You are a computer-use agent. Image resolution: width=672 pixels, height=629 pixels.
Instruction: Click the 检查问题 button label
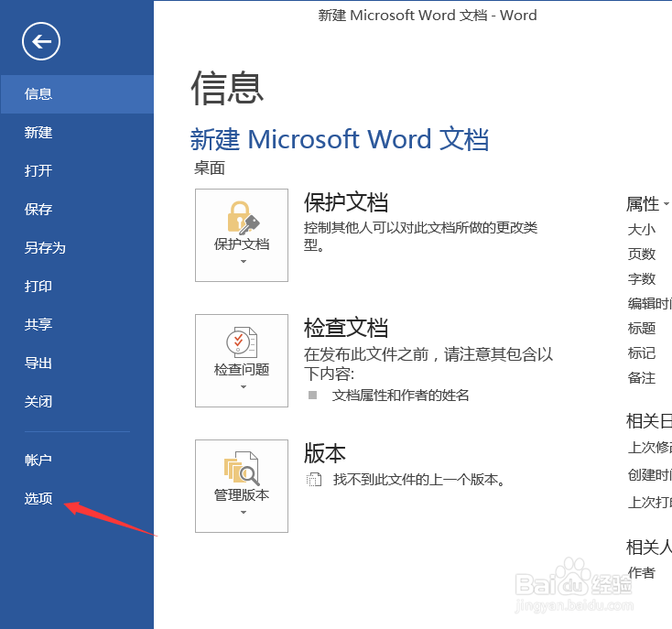tap(242, 369)
